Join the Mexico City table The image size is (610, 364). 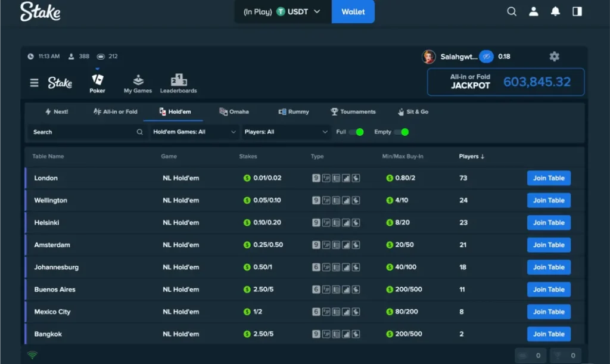coord(549,312)
